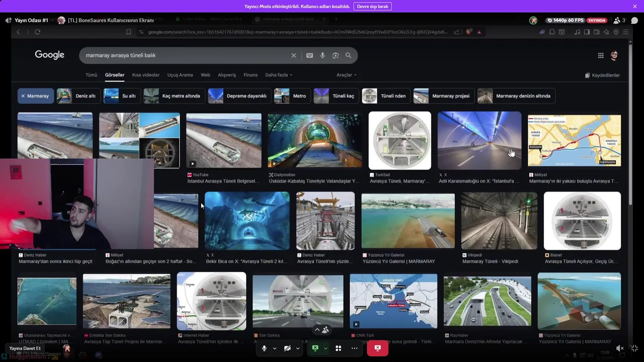Click the browser back arrow
The width and height of the screenshot is (644, 362).
(18, 32)
